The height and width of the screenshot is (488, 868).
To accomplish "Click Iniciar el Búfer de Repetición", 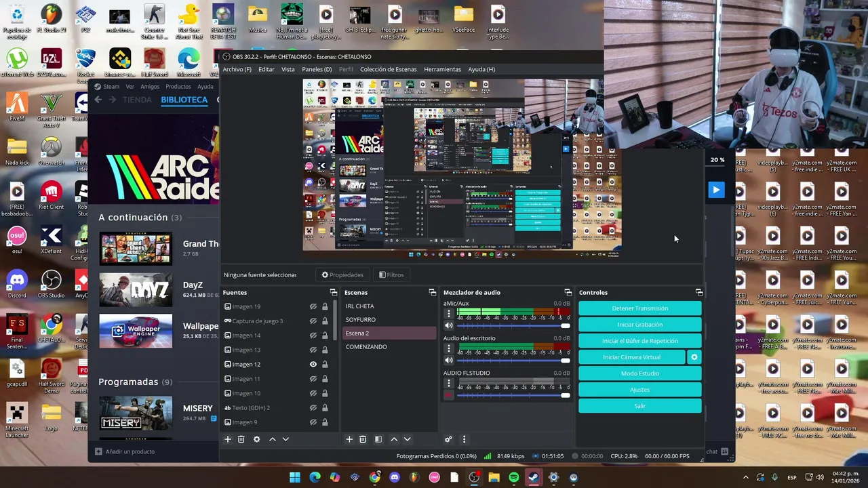I will pyautogui.click(x=639, y=341).
